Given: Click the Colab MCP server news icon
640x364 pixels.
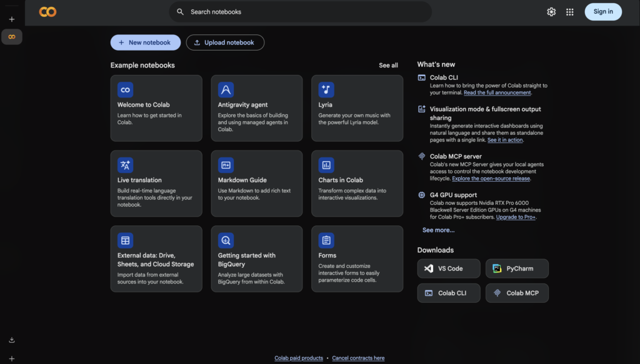Looking at the screenshot, I should [422, 156].
